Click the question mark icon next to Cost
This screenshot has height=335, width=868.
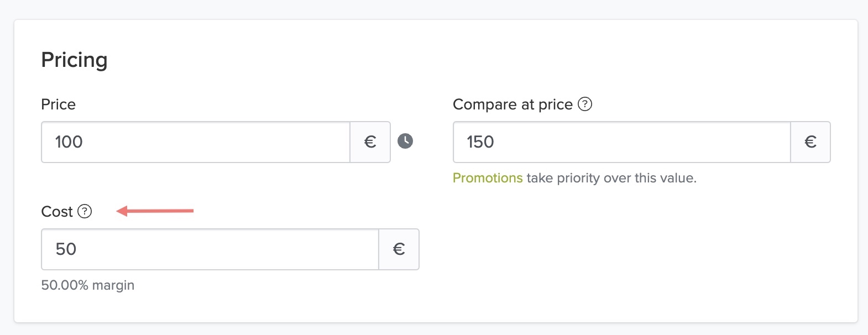85,211
